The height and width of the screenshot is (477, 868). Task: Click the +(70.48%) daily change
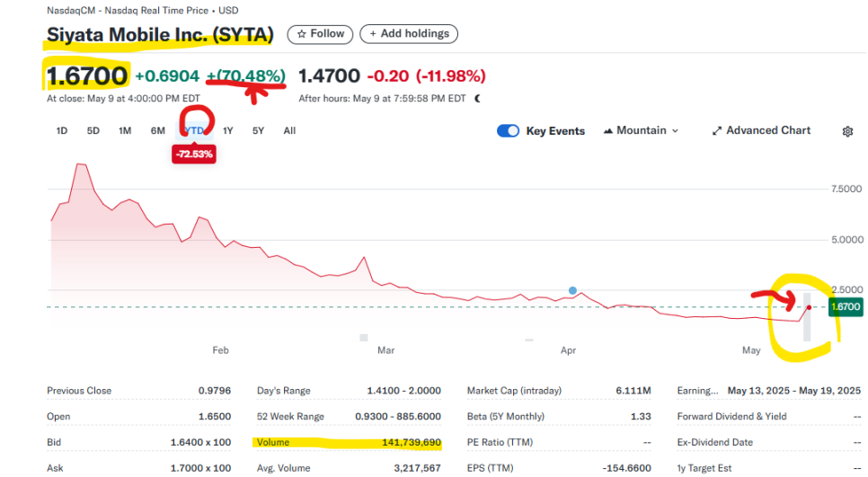click(x=246, y=75)
